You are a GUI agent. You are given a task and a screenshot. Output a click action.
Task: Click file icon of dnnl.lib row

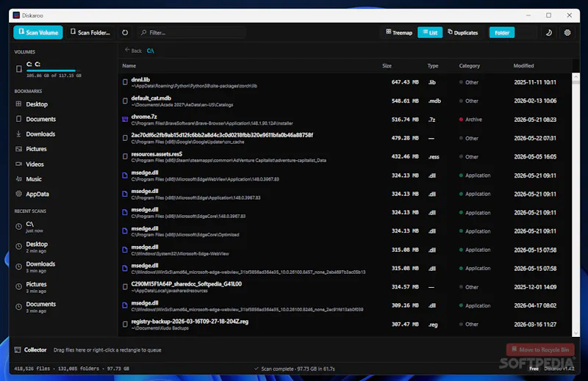(x=125, y=82)
